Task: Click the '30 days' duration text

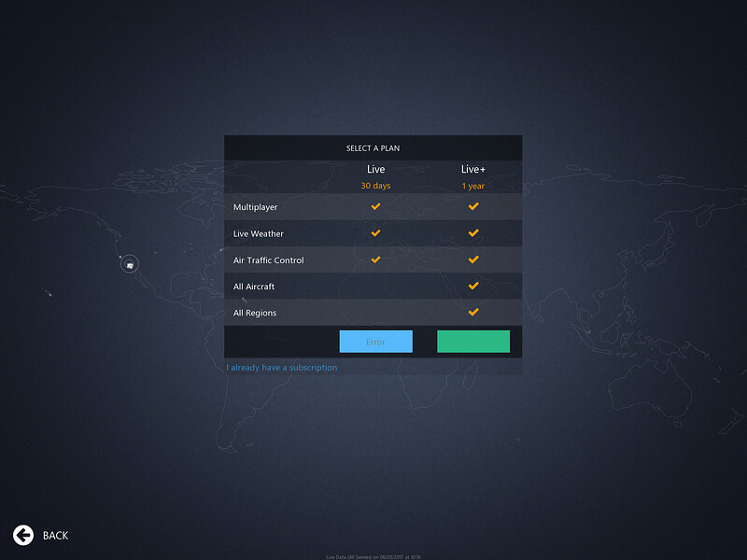Action: click(375, 186)
